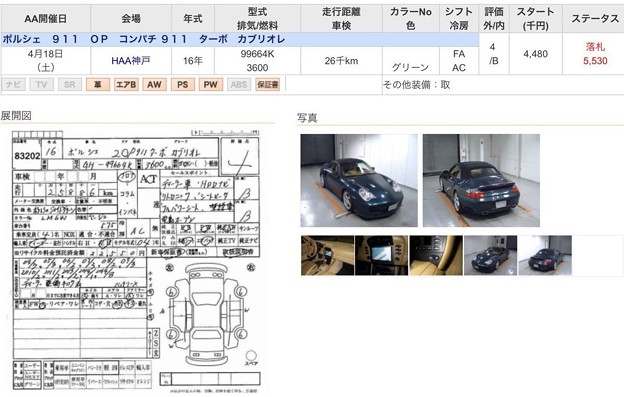Select the 26千km mileage cell
Screen dimensions: 624x397
(x=341, y=61)
